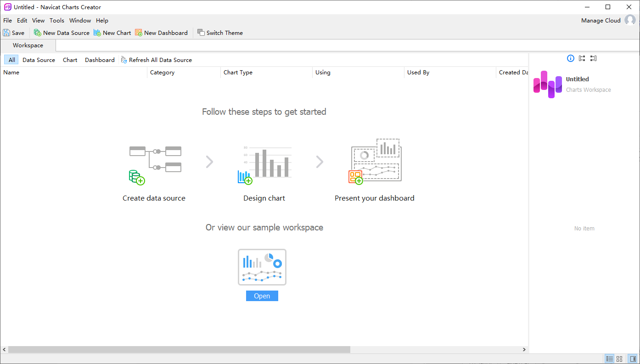The image size is (640, 364).
Task: Click horizontal scrollbar left arrow
Action: coord(4,350)
